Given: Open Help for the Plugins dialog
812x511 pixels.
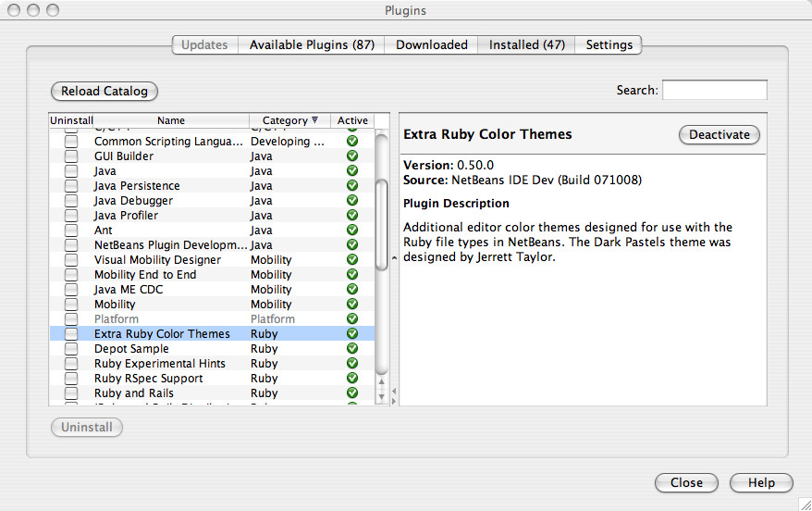Looking at the screenshot, I should pos(761,482).
